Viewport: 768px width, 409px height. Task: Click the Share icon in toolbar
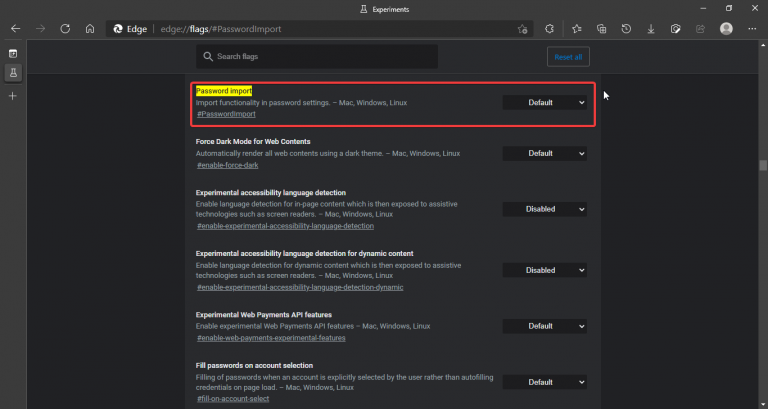tap(700, 29)
